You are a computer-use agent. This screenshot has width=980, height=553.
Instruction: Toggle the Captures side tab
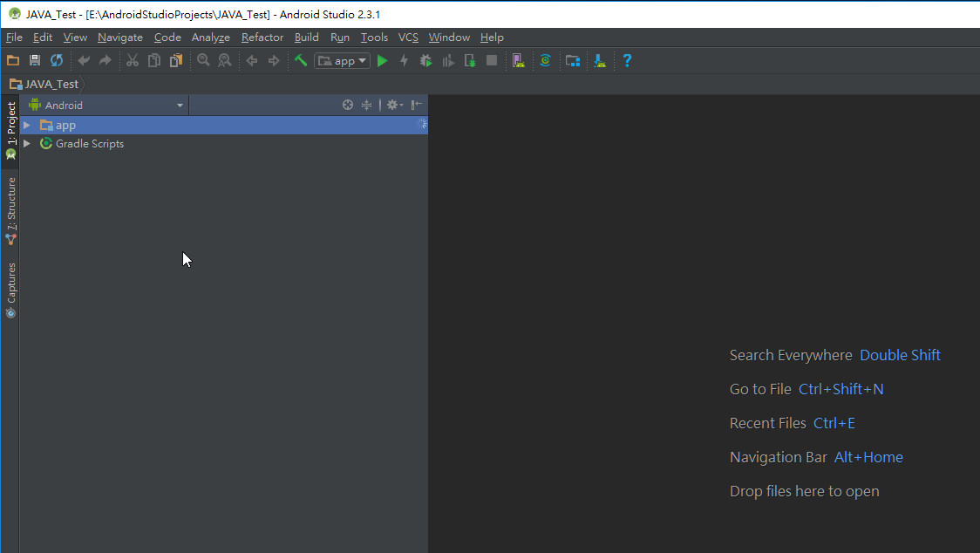[x=10, y=290]
